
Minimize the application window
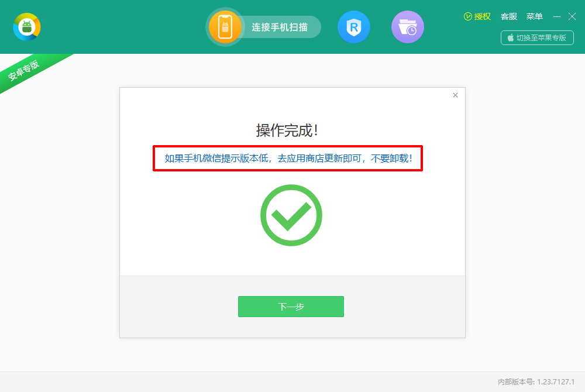[x=557, y=16]
